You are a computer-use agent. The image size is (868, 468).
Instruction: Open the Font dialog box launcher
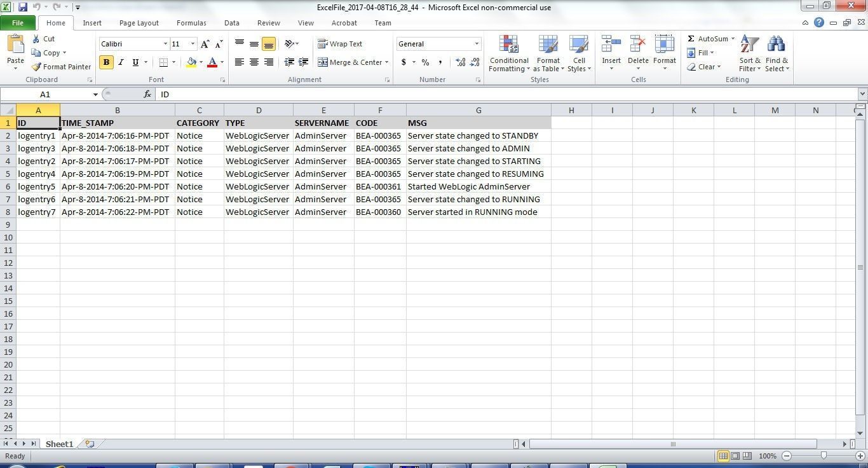pyautogui.click(x=222, y=80)
